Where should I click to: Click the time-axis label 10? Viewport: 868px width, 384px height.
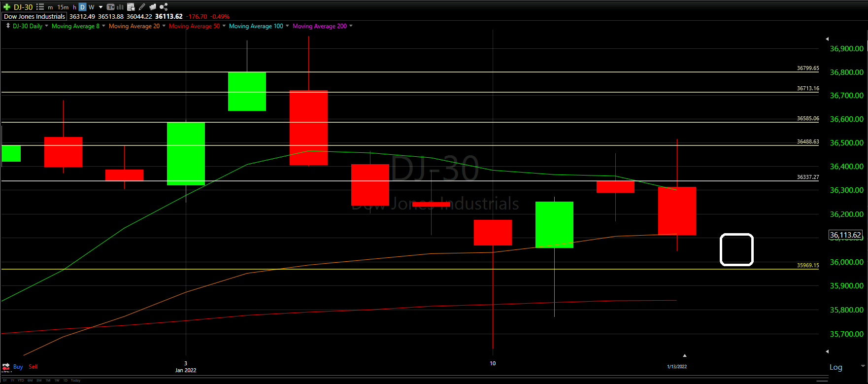(493, 363)
